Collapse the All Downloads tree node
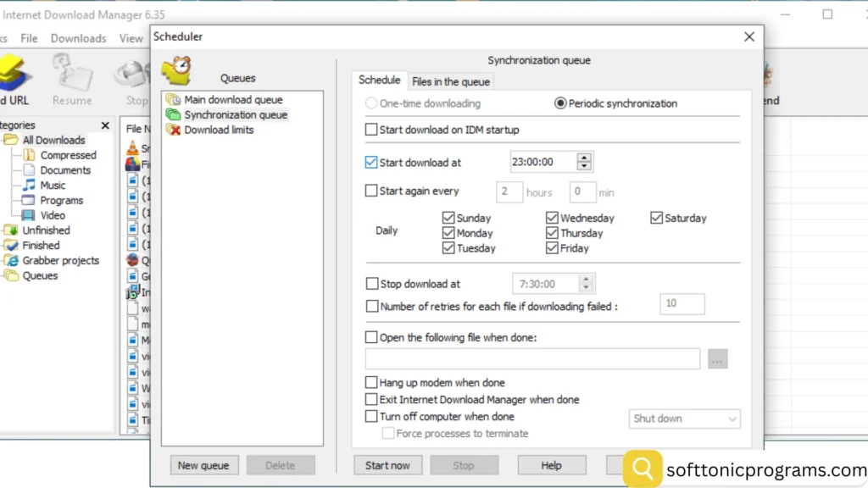 click(x=3, y=140)
